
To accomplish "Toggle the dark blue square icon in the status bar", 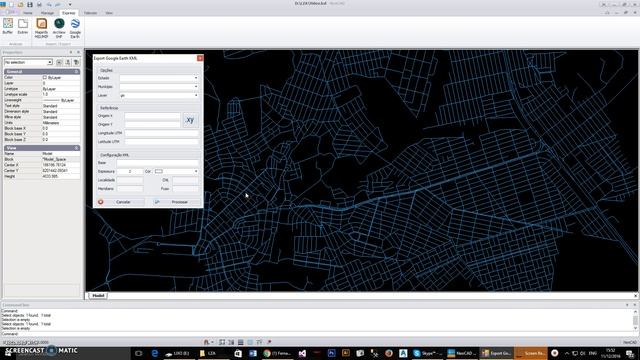I will pyautogui.click(x=241, y=342).
